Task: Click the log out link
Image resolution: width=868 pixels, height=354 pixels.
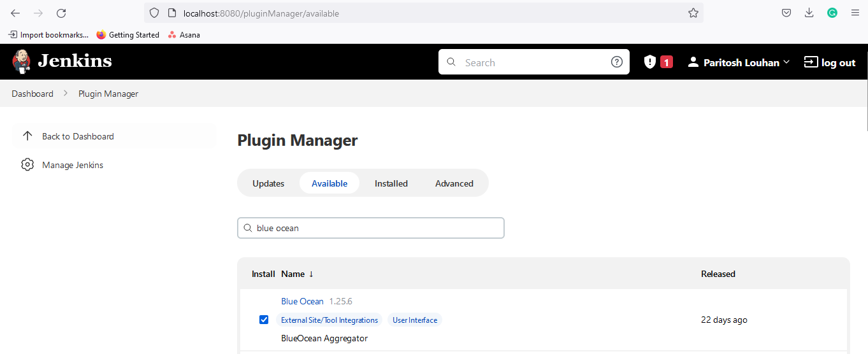Action: click(830, 62)
